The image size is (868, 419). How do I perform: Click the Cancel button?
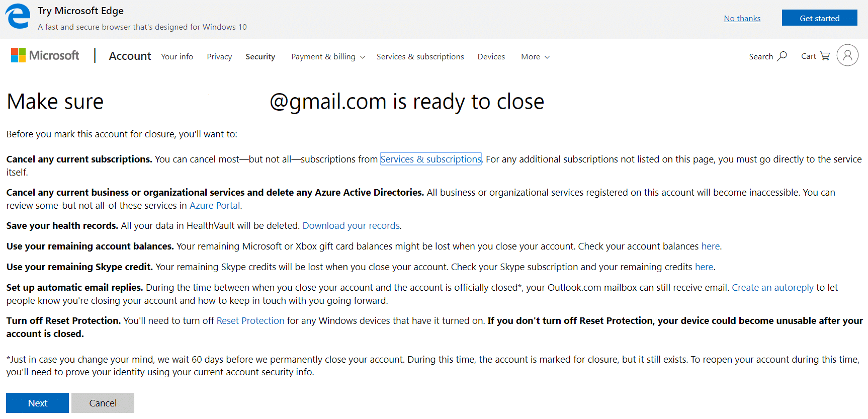tap(103, 403)
